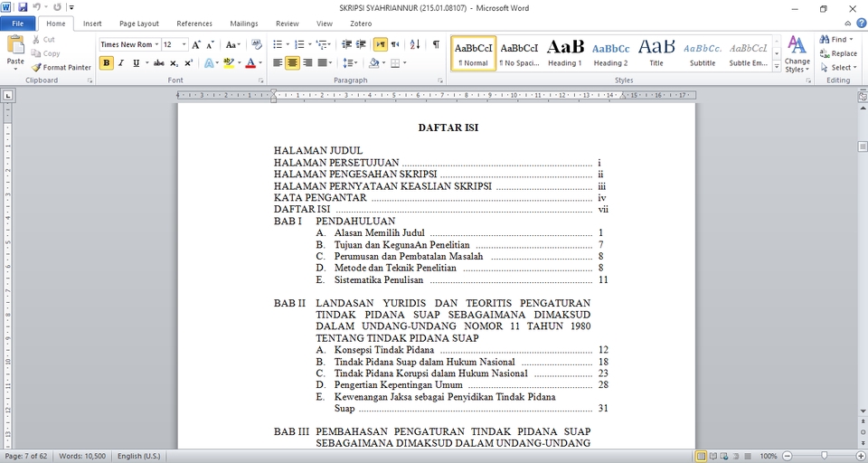The image size is (868, 463).
Task: Click Words: 10,500 in status bar
Action: click(x=82, y=457)
